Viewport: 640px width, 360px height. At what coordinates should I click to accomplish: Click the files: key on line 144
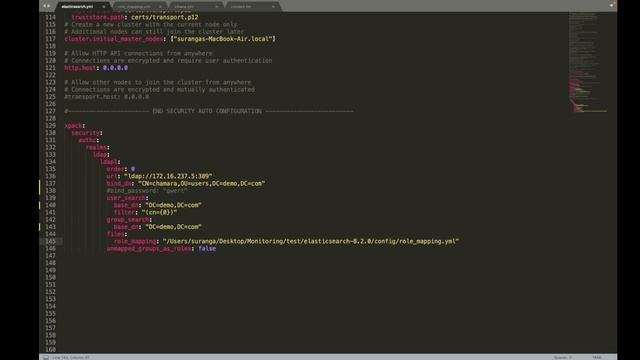pyautogui.click(x=117, y=234)
